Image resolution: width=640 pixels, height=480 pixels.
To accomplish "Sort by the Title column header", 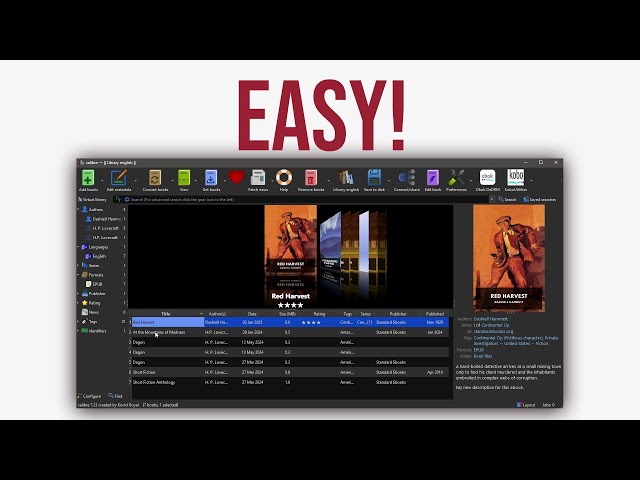I will 166,314.
